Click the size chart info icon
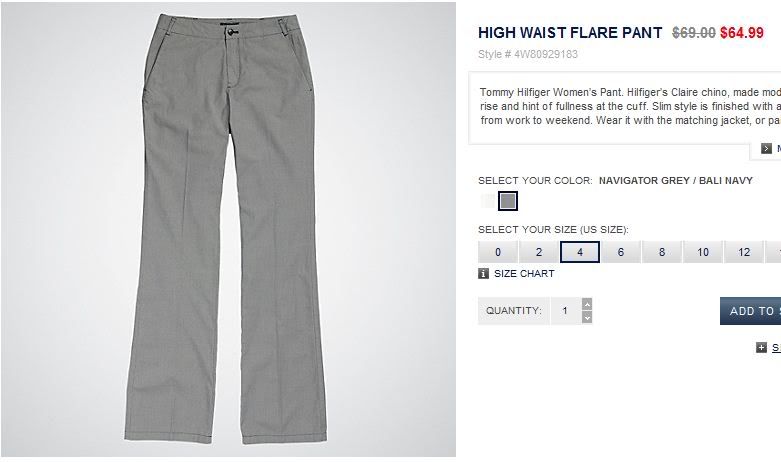The width and height of the screenshot is (781, 462). tap(483, 273)
